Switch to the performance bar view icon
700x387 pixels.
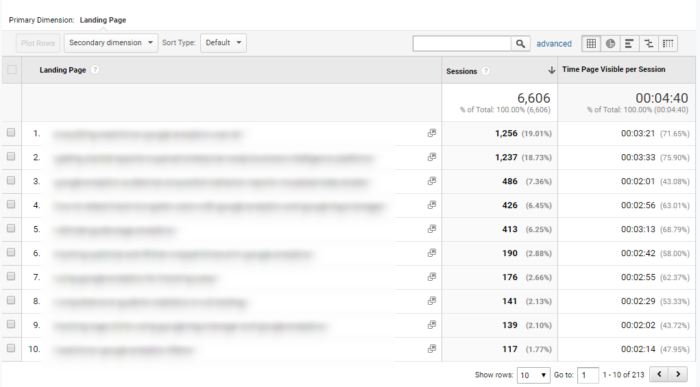point(629,43)
